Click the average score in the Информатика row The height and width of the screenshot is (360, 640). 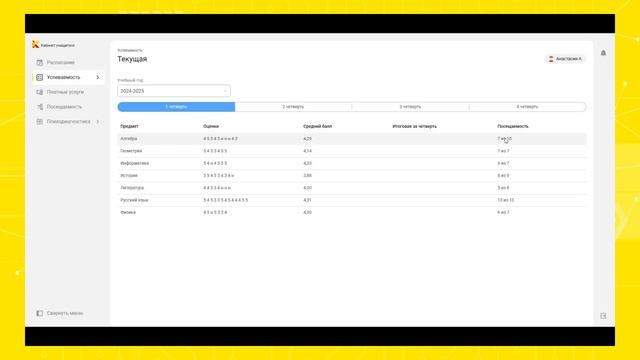[x=307, y=163]
